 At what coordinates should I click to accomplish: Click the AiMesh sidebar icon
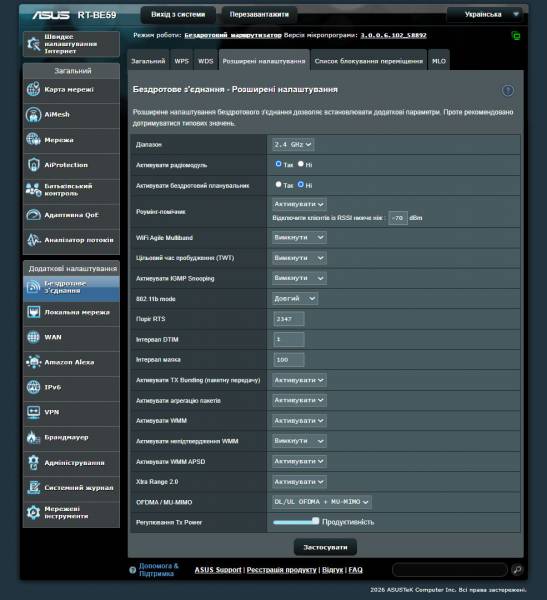pyautogui.click(x=33, y=114)
